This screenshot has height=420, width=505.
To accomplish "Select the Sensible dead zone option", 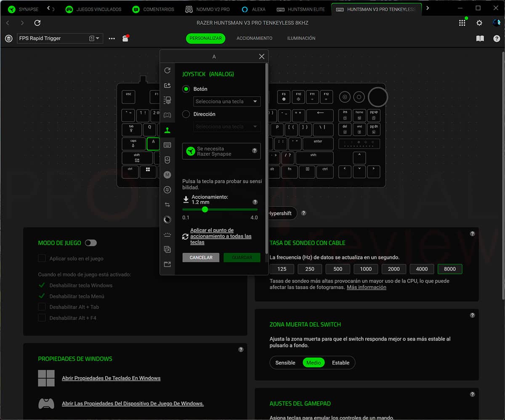I will point(285,362).
